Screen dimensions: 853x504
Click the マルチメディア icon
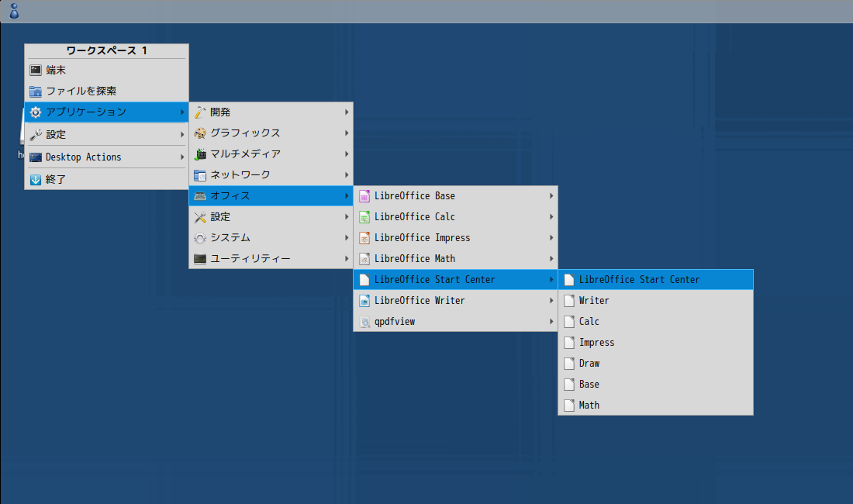coord(200,154)
